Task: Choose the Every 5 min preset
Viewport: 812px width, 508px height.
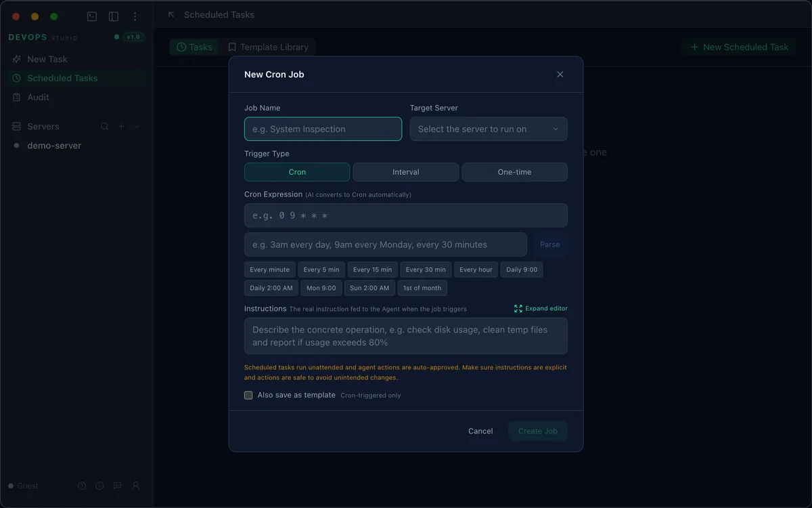Action: [321, 270]
